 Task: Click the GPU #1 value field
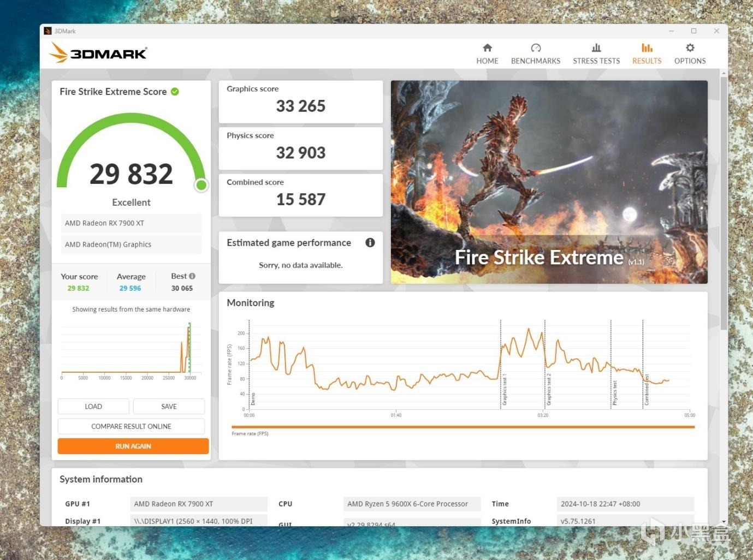coord(199,504)
